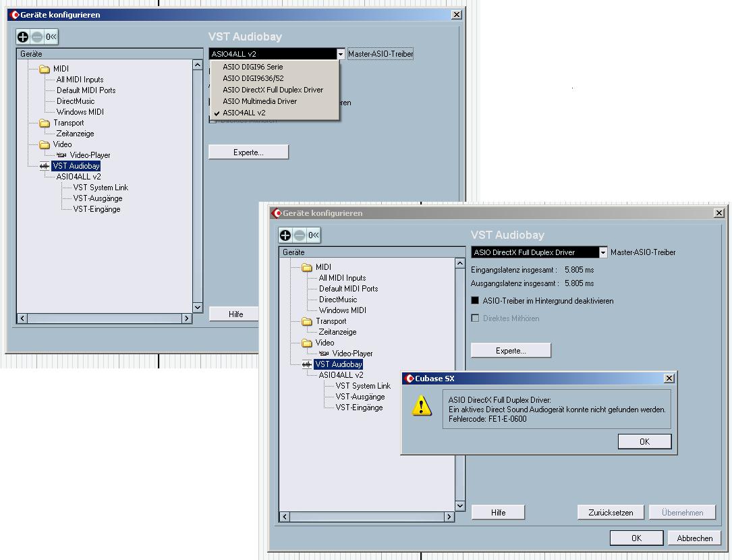
Task: Click the reset icon in back window toolbar
Action: click(51, 37)
